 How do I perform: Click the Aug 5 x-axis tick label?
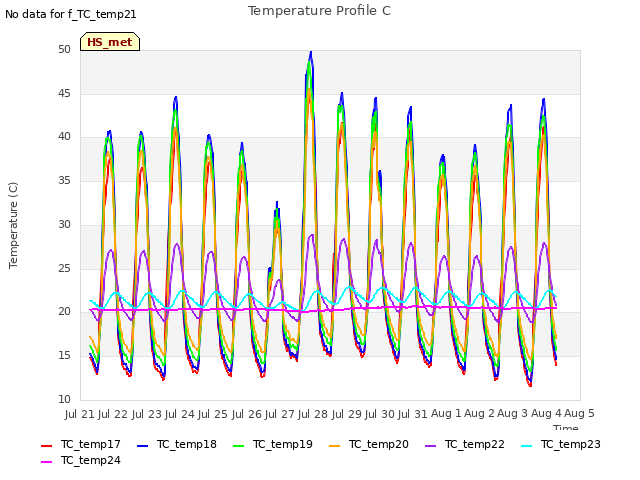pyautogui.click(x=579, y=413)
